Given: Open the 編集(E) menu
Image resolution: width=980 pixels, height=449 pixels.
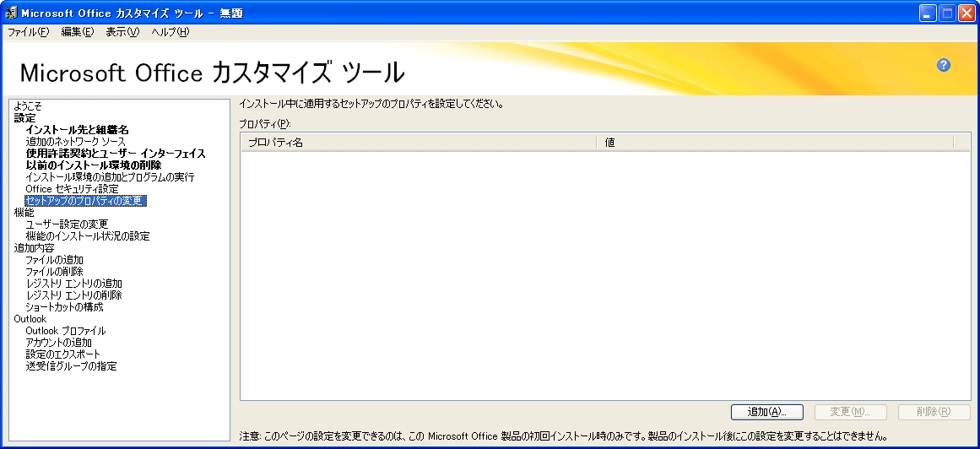Looking at the screenshot, I should click(77, 32).
